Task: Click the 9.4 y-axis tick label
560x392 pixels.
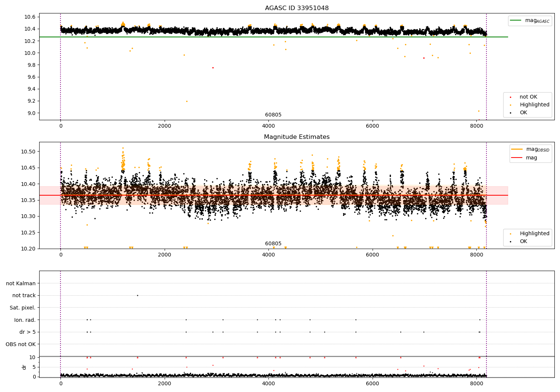Action: point(31,89)
